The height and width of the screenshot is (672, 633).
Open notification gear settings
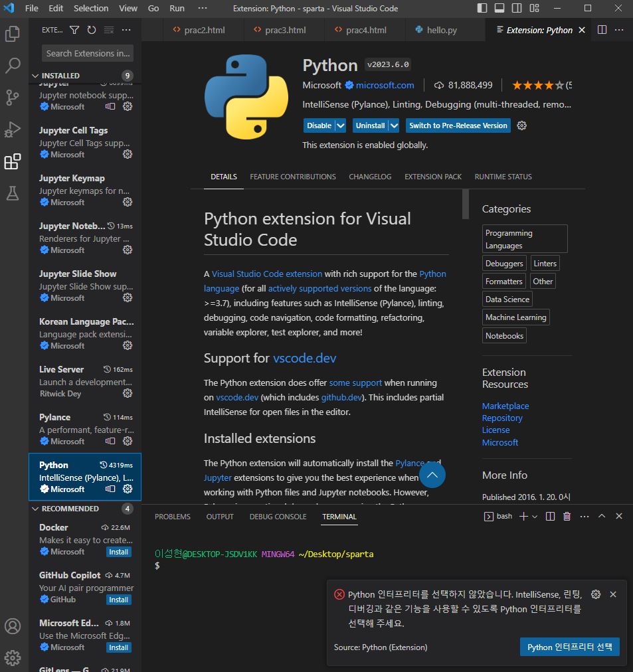(596, 594)
